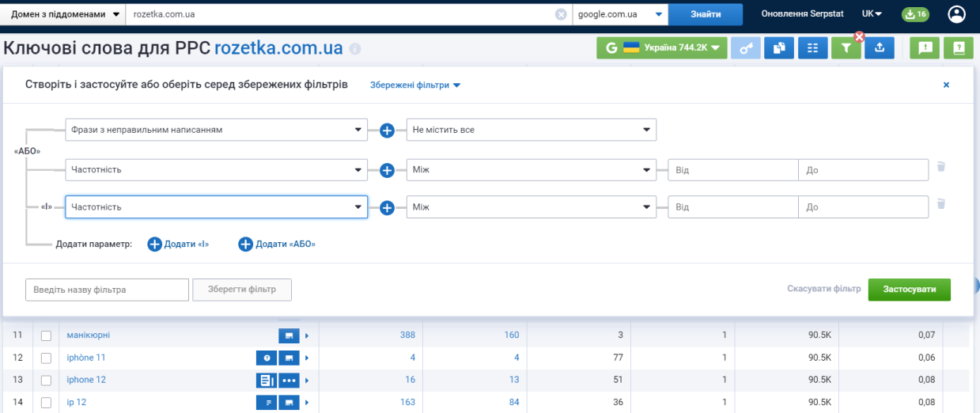Click lines icon in ip 12 row
This screenshot has width=980, height=413.
point(266,402)
